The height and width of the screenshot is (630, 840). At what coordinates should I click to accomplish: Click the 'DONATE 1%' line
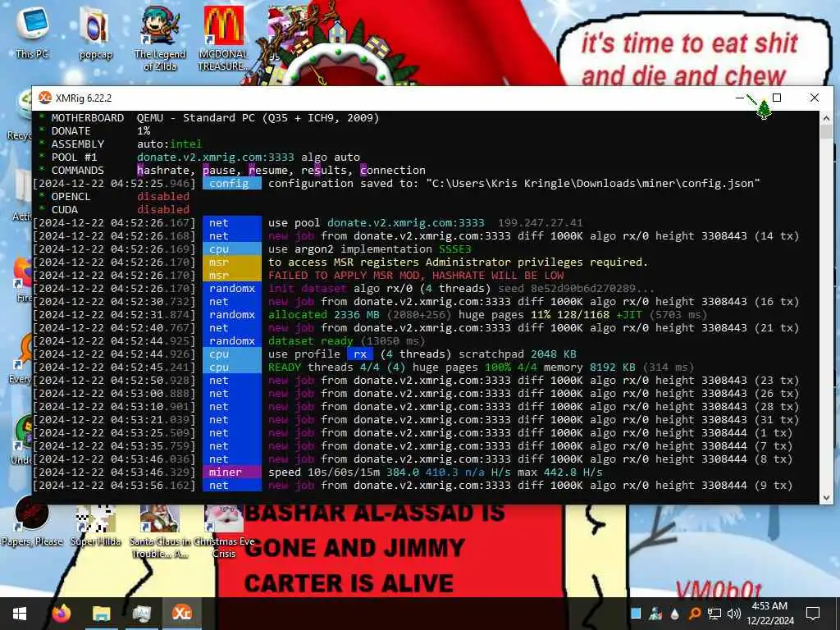pos(94,130)
